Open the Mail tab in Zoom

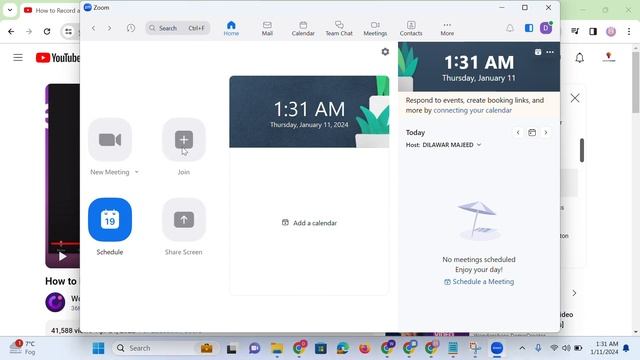tap(267, 28)
